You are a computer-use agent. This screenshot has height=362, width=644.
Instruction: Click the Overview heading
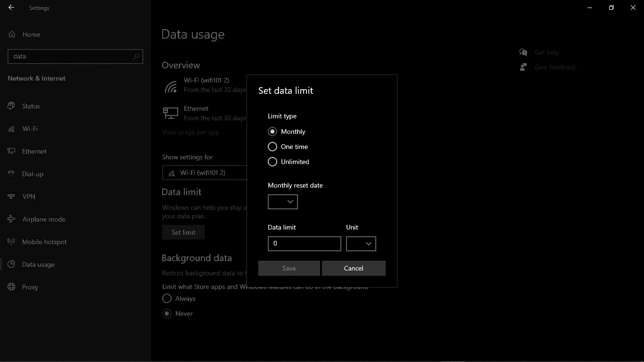pyautogui.click(x=181, y=65)
